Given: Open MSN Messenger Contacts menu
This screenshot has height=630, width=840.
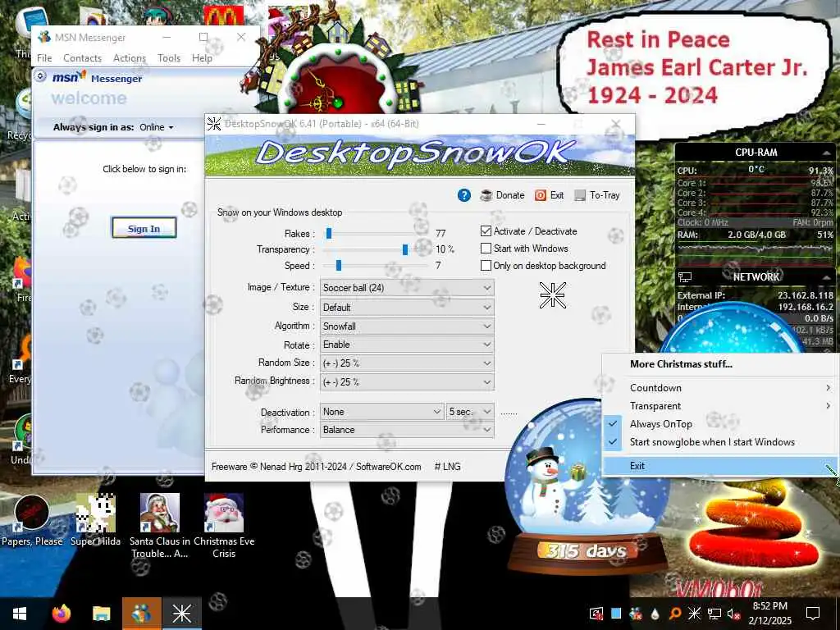Looking at the screenshot, I should pyautogui.click(x=83, y=58).
